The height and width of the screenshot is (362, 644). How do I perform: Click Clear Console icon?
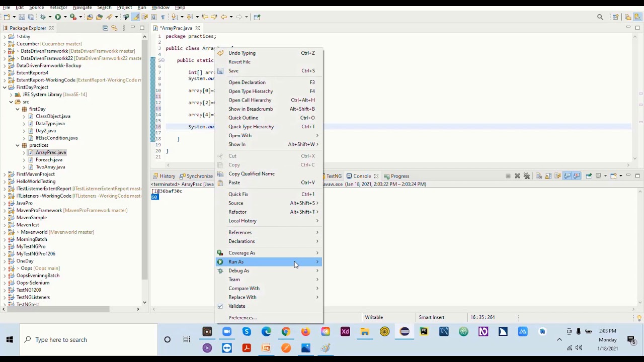pyautogui.click(x=539, y=176)
